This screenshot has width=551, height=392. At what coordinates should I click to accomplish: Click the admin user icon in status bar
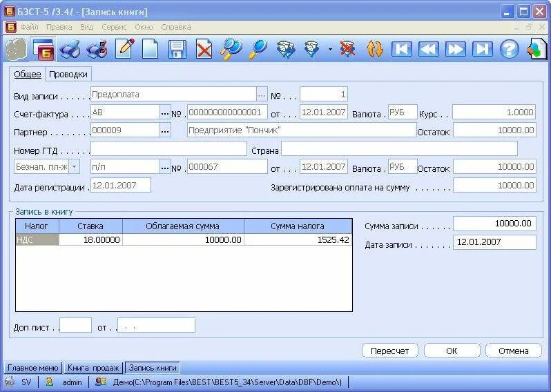(50, 382)
